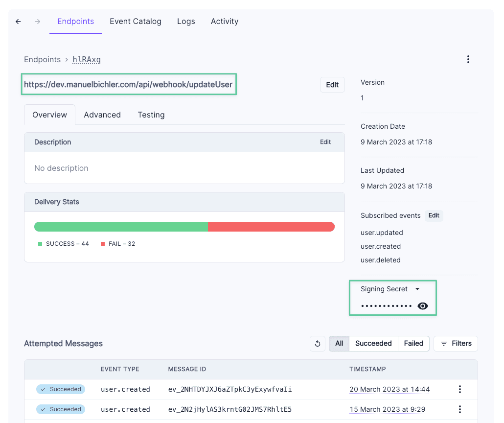Click the message ID ev_2NHTDYJXJ6aZTpkC3yExywfvaIi
The width and height of the screenshot is (504, 423).
tap(230, 389)
